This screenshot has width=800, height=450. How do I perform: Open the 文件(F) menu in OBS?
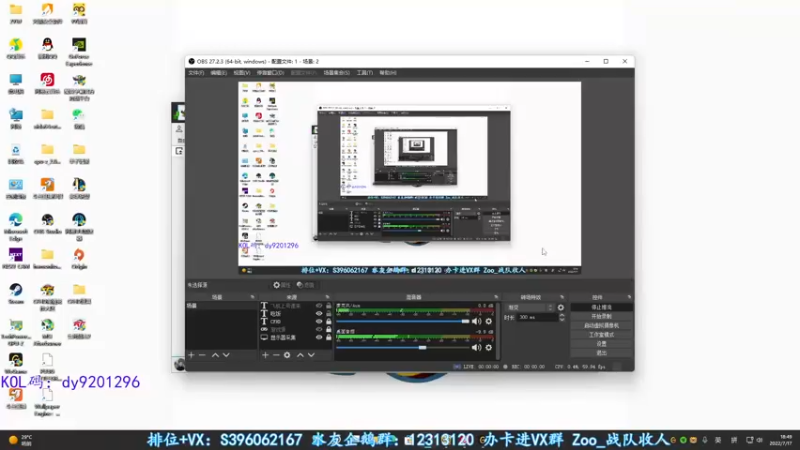[196, 73]
